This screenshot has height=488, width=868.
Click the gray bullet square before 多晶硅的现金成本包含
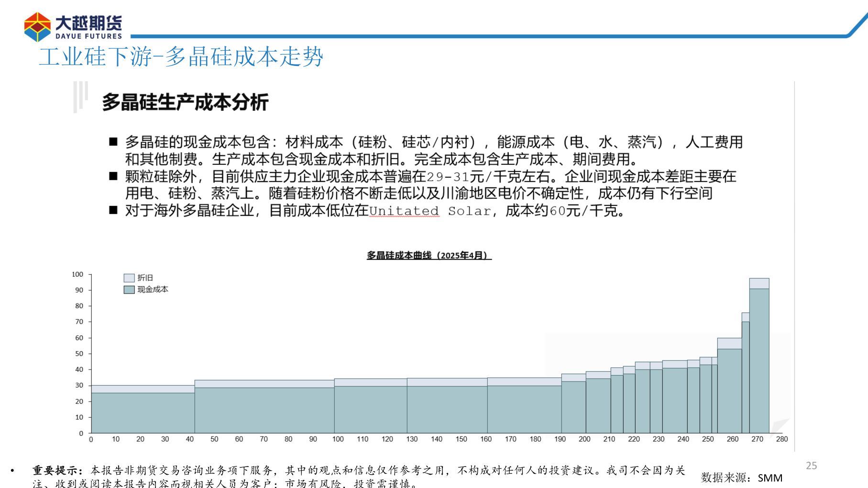(113, 141)
